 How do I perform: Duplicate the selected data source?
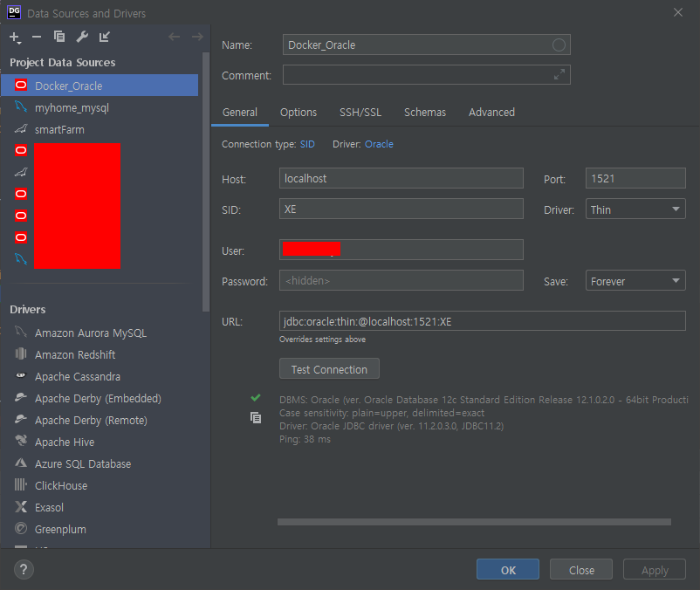click(x=59, y=37)
